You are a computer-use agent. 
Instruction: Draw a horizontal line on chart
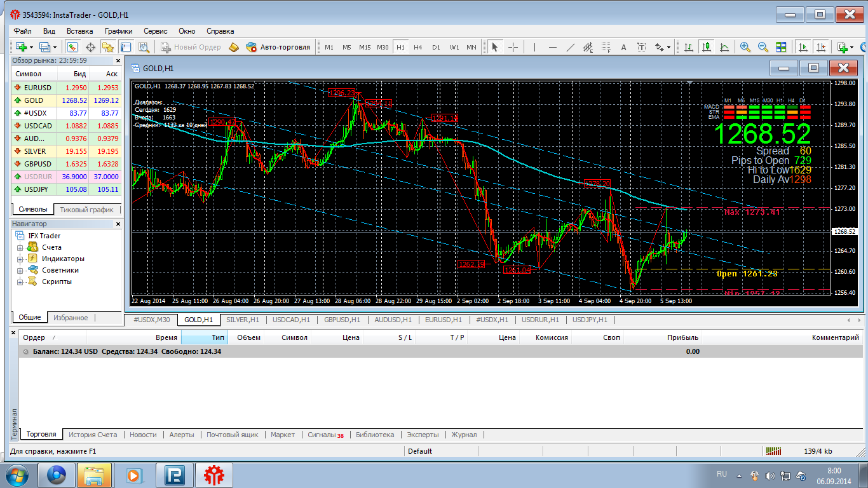click(x=552, y=47)
